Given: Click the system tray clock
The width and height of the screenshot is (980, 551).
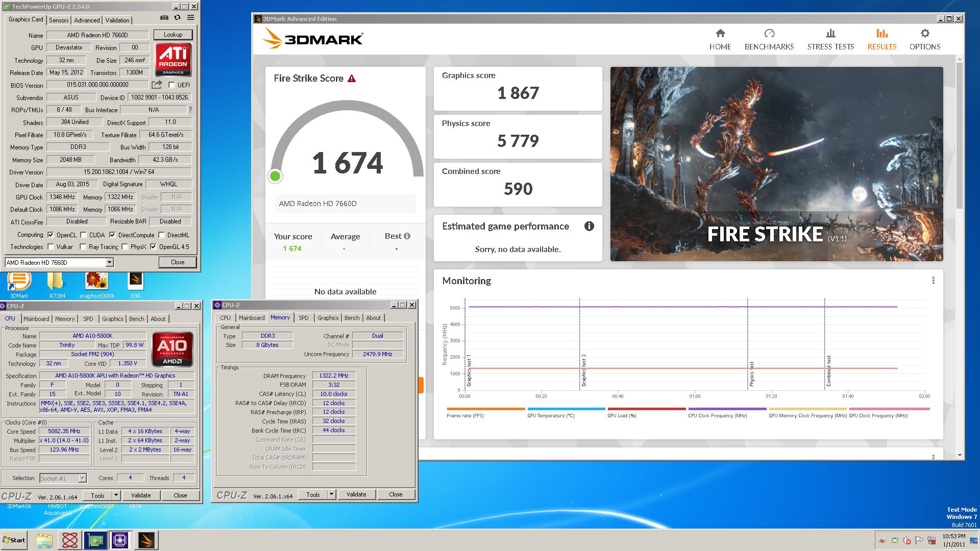Looking at the screenshot, I should pyautogui.click(x=953, y=540).
